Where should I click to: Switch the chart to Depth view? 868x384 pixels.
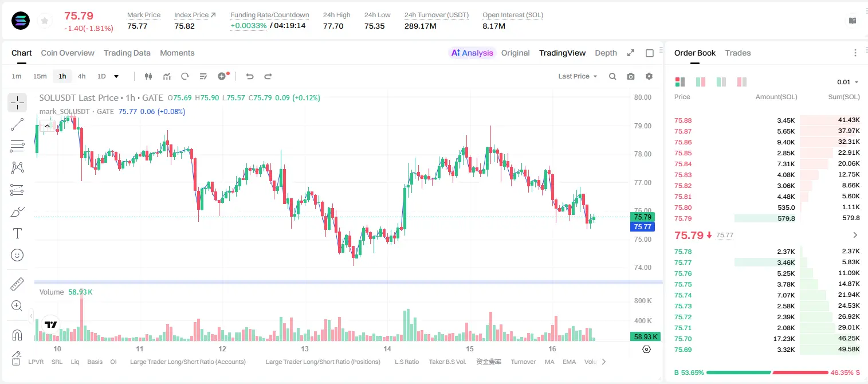click(x=606, y=53)
